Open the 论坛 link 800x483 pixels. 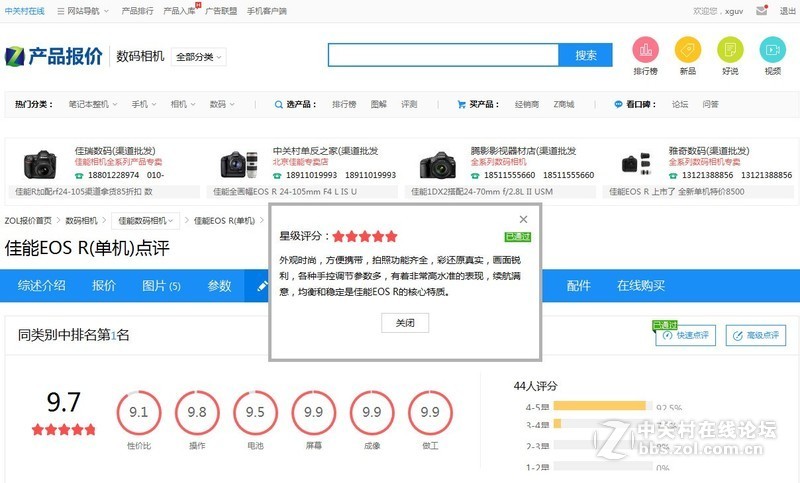tap(680, 105)
